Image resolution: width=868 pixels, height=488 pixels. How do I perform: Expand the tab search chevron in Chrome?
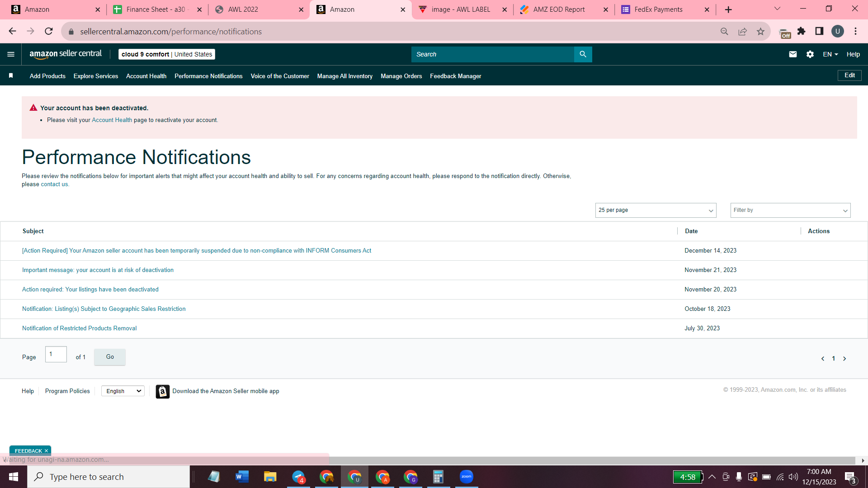click(778, 9)
